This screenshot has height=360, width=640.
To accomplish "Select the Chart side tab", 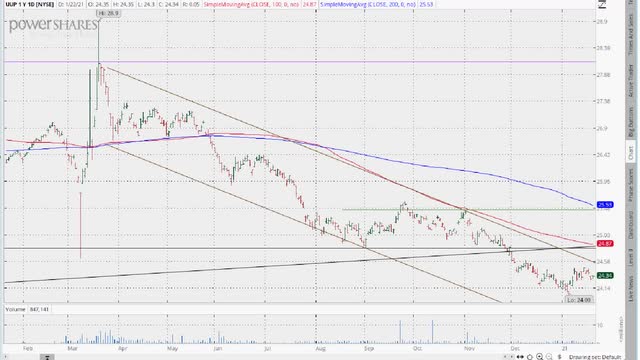I will (631, 153).
